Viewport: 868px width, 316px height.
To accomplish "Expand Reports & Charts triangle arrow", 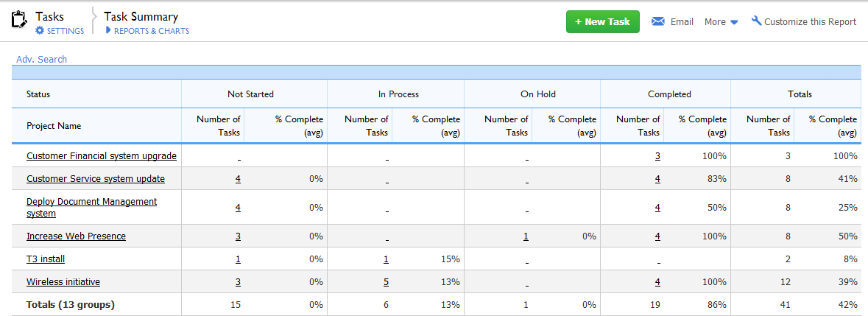I will pyautogui.click(x=108, y=30).
